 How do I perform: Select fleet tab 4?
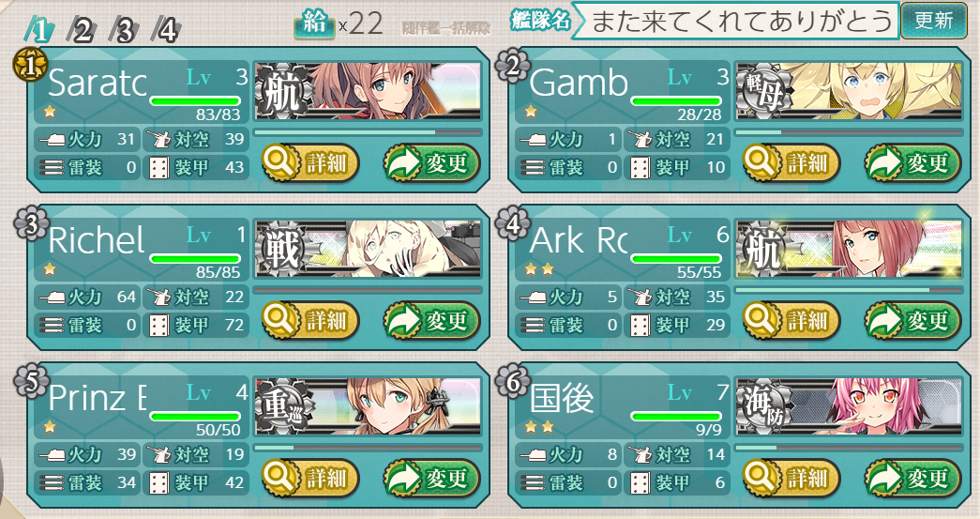click(167, 30)
